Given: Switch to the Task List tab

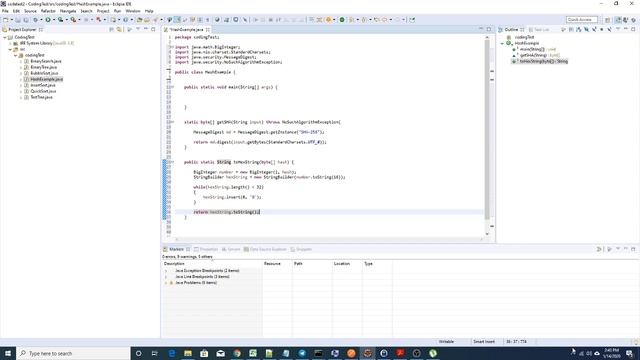Looking at the screenshot, I should (x=539, y=29).
